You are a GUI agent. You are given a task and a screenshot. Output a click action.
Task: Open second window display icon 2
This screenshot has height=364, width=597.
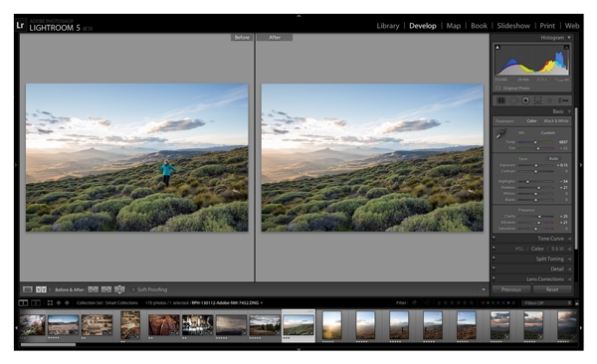point(36,303)
